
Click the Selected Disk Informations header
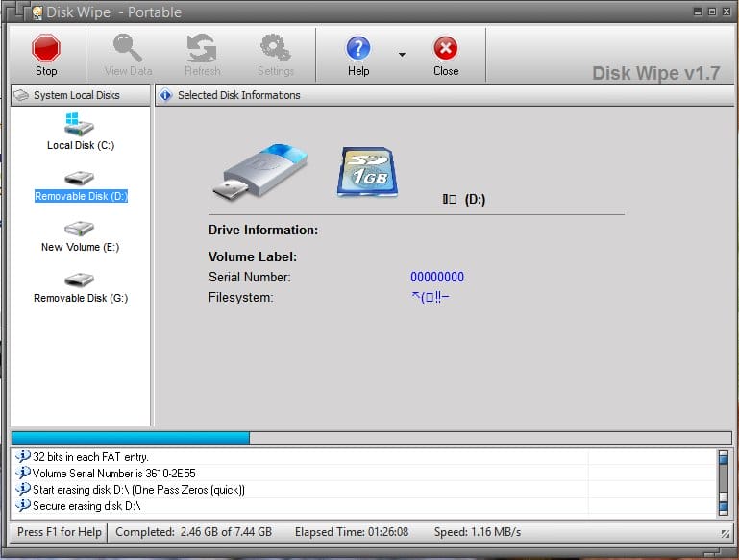coord(444,95)
